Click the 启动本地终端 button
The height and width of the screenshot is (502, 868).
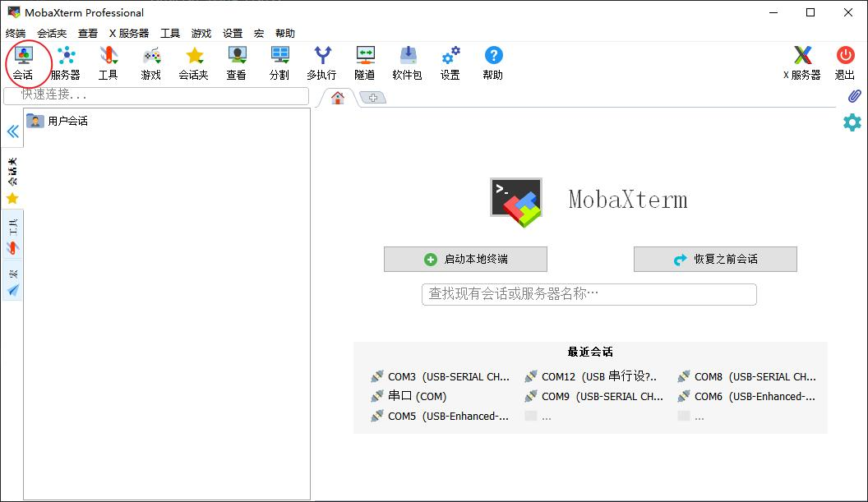[x=465, y=259]
